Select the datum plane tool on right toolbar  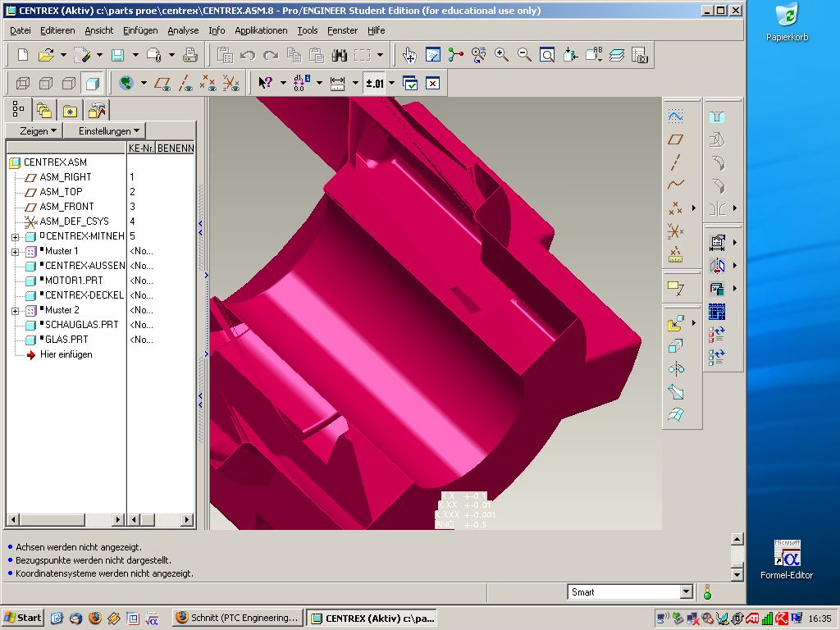676,139
